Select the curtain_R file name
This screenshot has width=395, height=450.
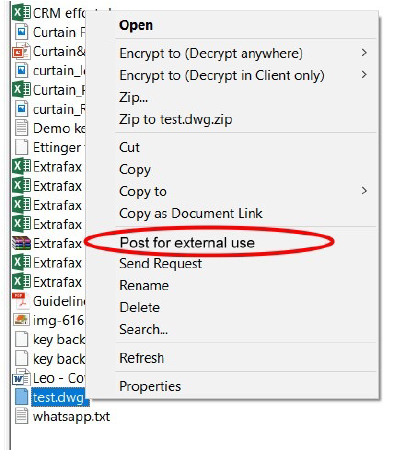[59, 109]
